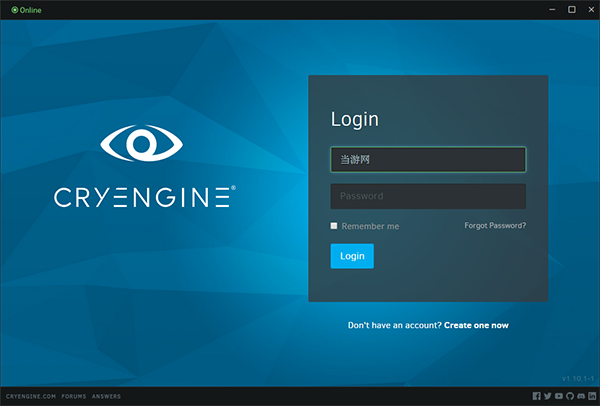Maximize the launcher window
Screen dimensions: 600x406
[572, 10]
